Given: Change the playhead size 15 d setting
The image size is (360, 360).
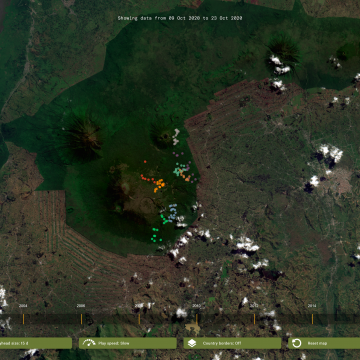Looking at the screenshot, I should click(x=36, y=343).
